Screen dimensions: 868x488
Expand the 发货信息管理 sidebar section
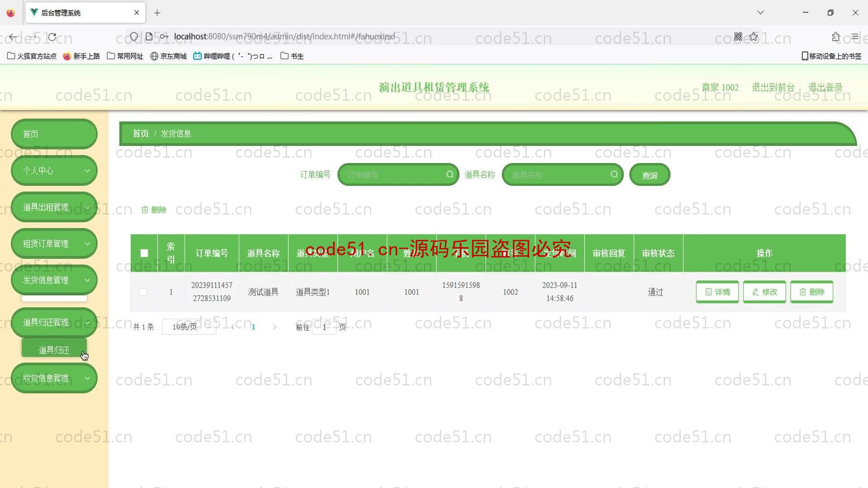click(x=54, y=279)
